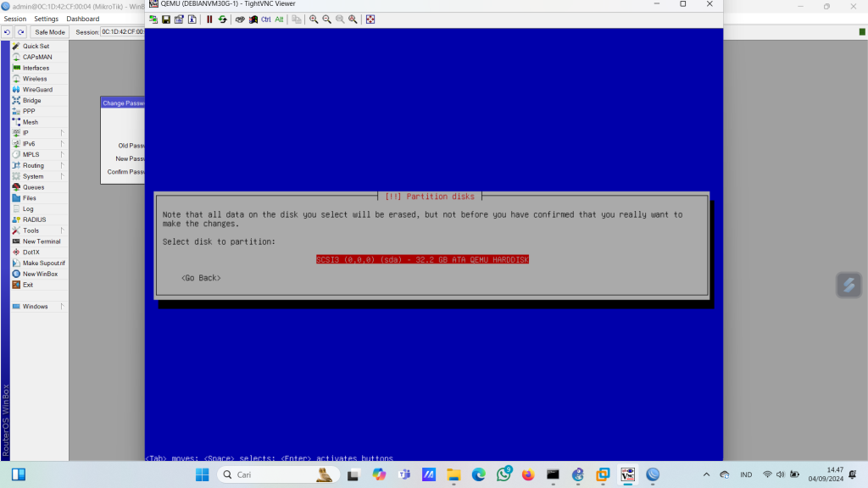Click the save session floppy icon

166,19
